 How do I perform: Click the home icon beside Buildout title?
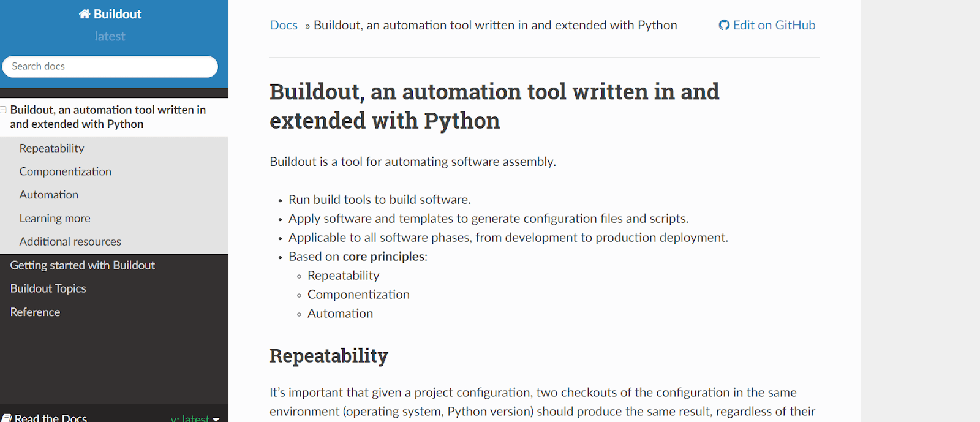tap(85, 14)
